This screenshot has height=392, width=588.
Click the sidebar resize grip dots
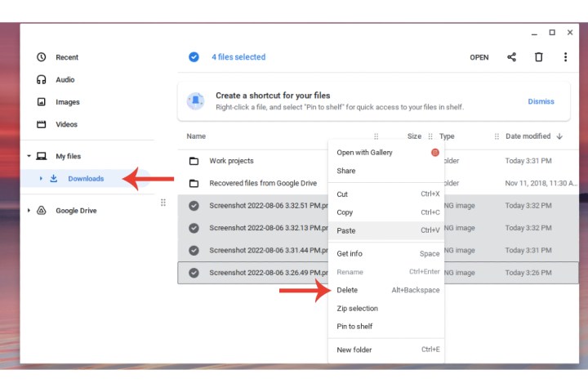pyautogui.click(x=163, y=203)
